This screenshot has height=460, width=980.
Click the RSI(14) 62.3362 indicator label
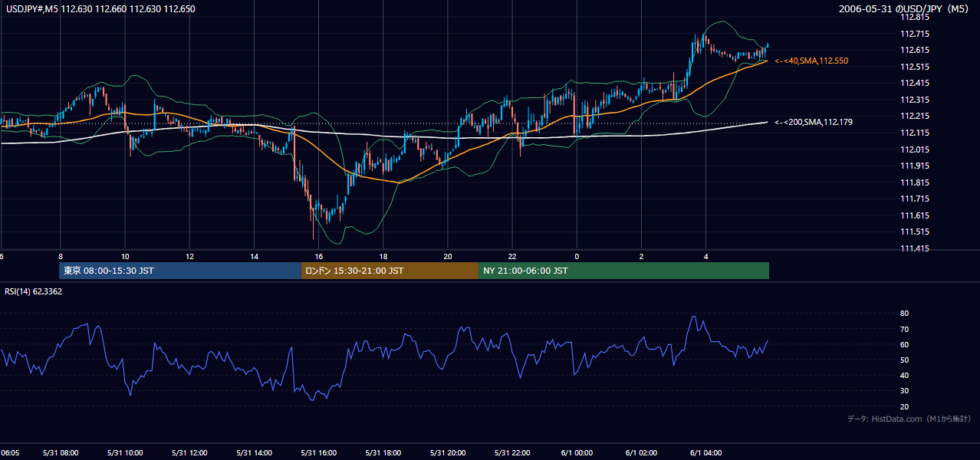pyautogui.click(x=34, y=291)
